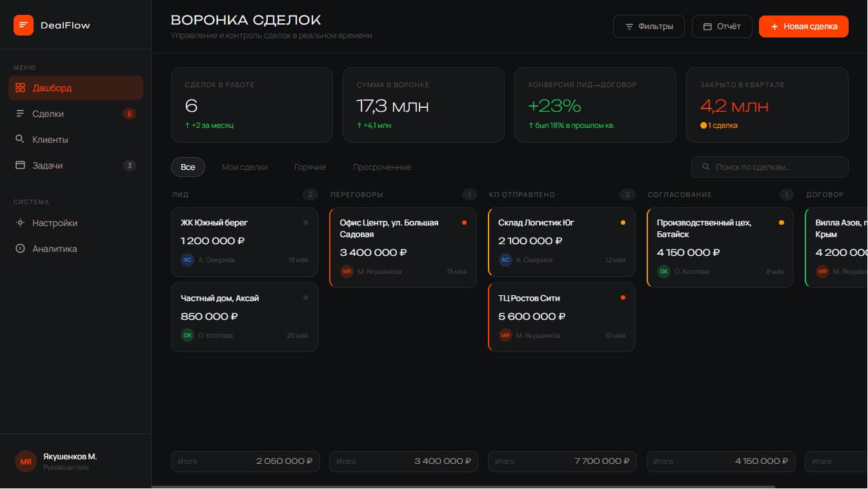Click the МЯ avatar on Офис Центр card
This screenshot has height=489, width=868.
tap(347, 271)
